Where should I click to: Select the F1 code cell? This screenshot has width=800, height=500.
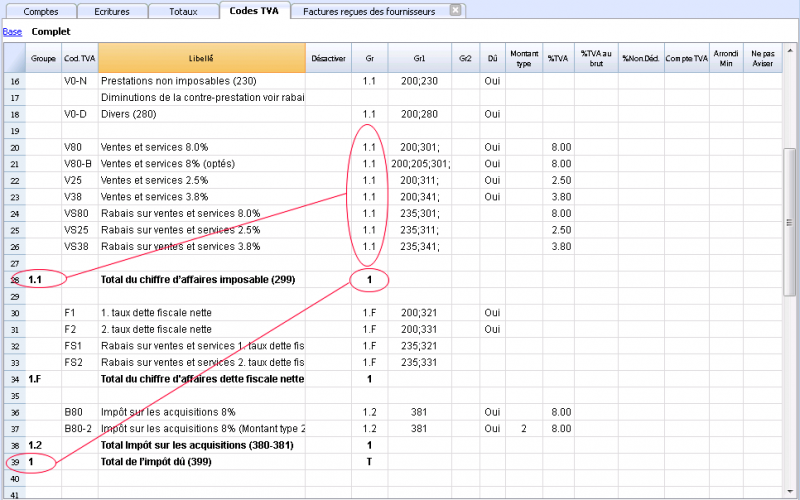tap(80, 313)
